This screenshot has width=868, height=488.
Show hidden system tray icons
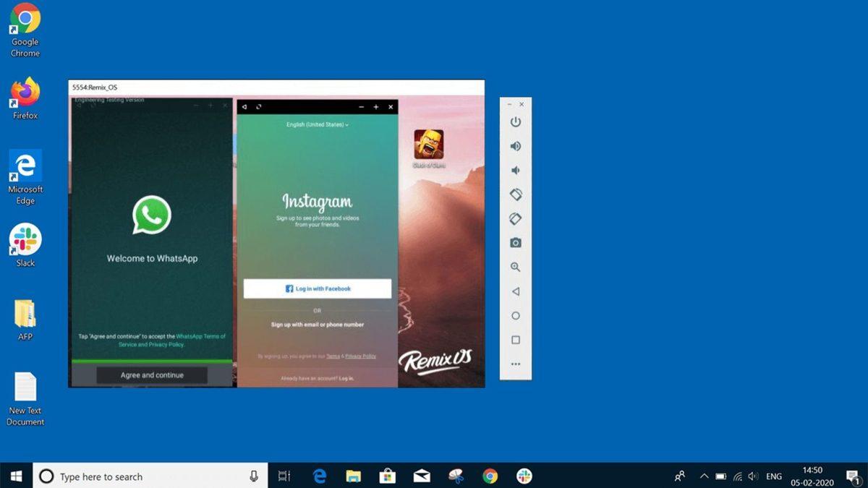click(x=704, y=476)
